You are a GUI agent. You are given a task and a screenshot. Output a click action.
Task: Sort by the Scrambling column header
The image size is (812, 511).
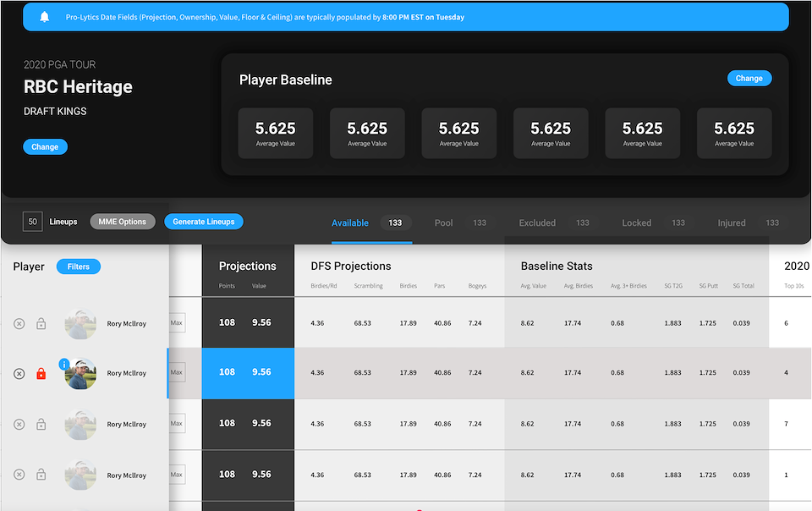(368, 286)
